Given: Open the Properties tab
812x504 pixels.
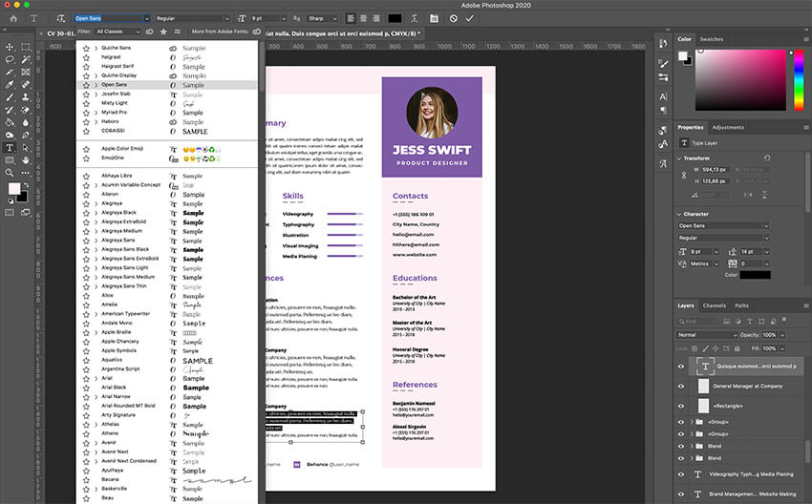Looking at the screenshot, I should (691, 127).
